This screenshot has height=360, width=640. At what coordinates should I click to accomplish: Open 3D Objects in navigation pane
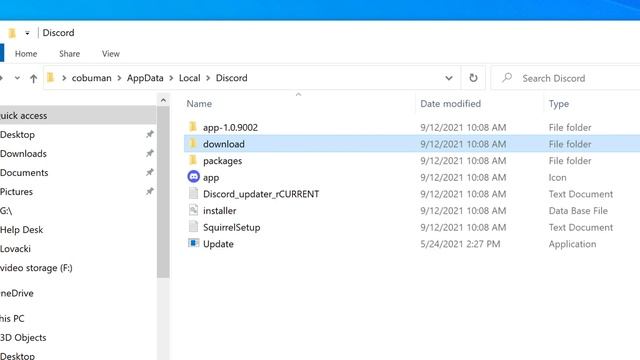click(x=23, y=338)
